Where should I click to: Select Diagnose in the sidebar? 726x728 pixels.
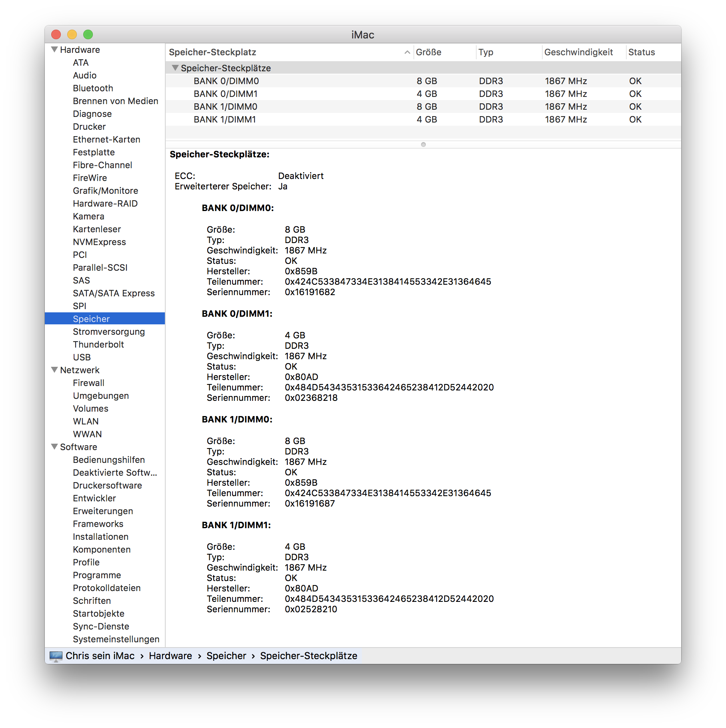(x=92, y=114)
